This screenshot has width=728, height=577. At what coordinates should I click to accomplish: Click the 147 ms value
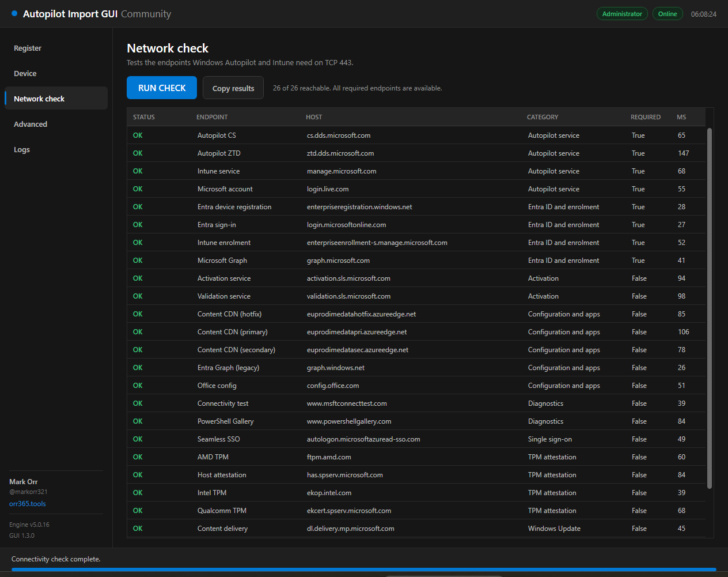coord(683,153)
